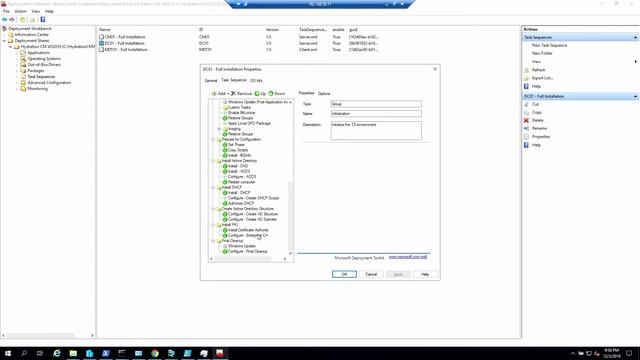This screenshot has width=640, height=360.
Task: Click the Cut scissors icon in Actions
Action: point(526,104)
